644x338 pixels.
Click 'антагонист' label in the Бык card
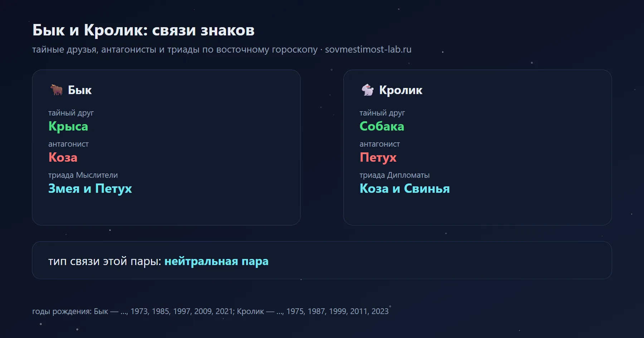tap(68, 144)
